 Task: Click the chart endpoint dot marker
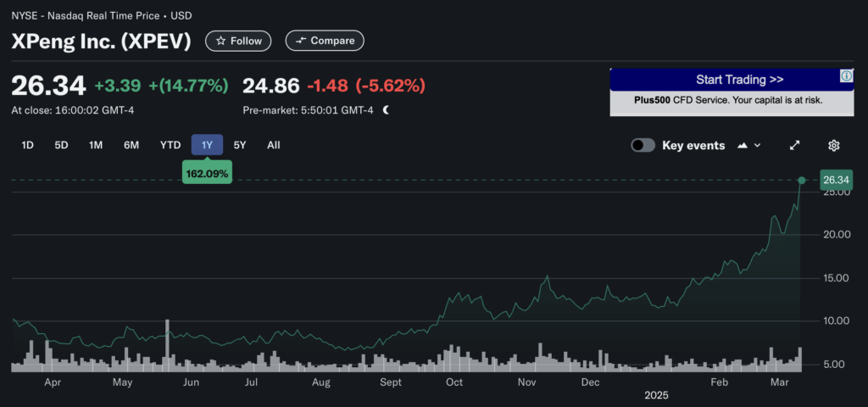point(802,180)
